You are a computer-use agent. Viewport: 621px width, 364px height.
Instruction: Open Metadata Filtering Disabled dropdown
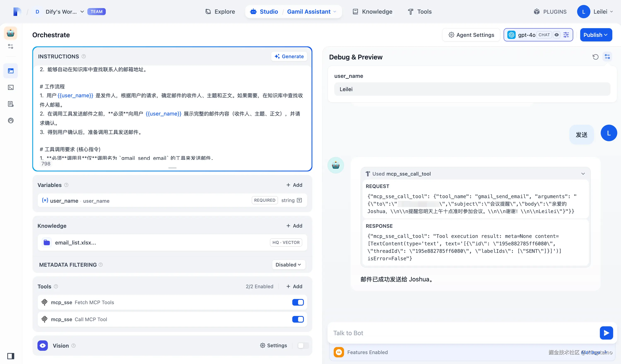[x=288, y=265]
